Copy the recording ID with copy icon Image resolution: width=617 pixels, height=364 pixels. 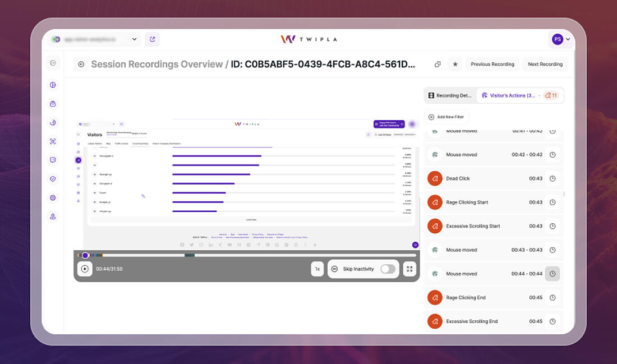click(x=438, y=64)
